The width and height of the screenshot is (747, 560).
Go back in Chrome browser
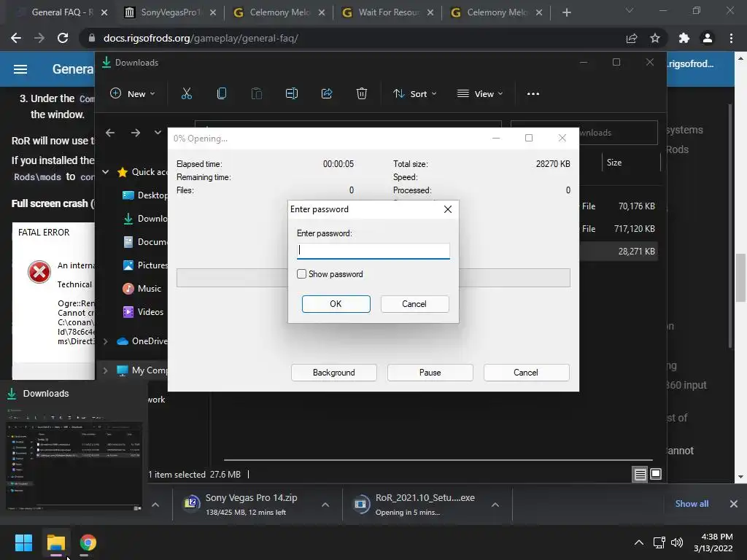tap(16, 38)
